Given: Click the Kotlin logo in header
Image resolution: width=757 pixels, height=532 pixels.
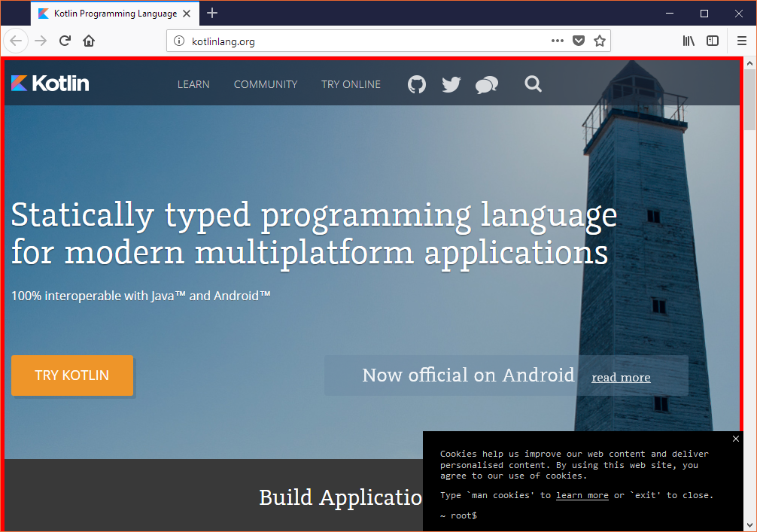Looking at the screenshot, I should coord(50,84).
